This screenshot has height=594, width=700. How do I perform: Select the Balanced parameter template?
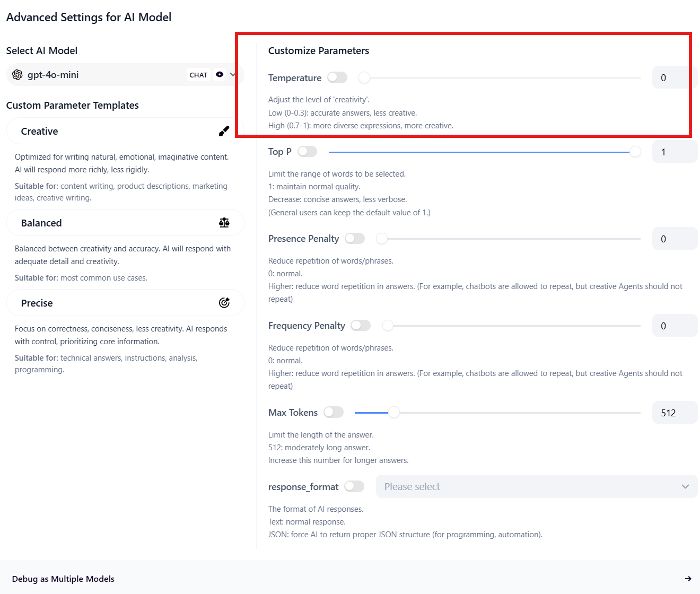(125, 223)
